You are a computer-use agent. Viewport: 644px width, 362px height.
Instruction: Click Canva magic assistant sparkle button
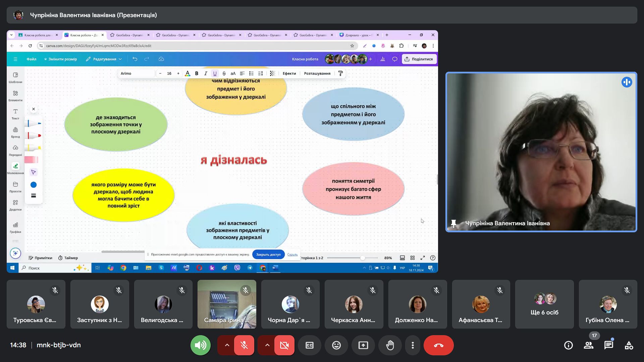(x=15, y=253)
